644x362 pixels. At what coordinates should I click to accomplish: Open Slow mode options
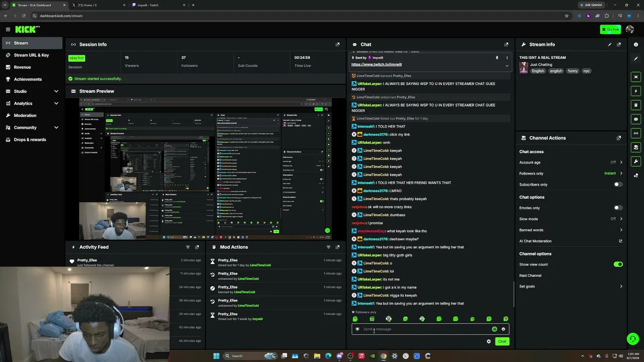tap(571, 219)
